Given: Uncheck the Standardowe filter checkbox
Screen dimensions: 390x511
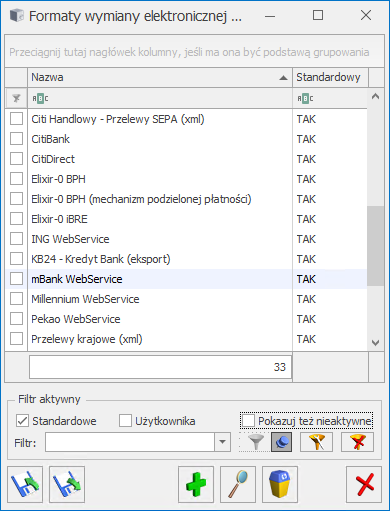Looking at the screenshot, I should (22, 421).
